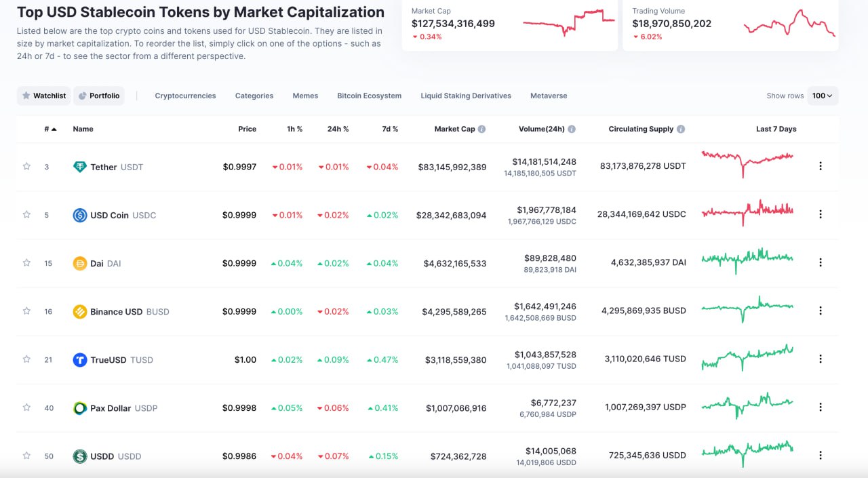
Task: Click the Binance USD logo icon
Action: [80, 312]
